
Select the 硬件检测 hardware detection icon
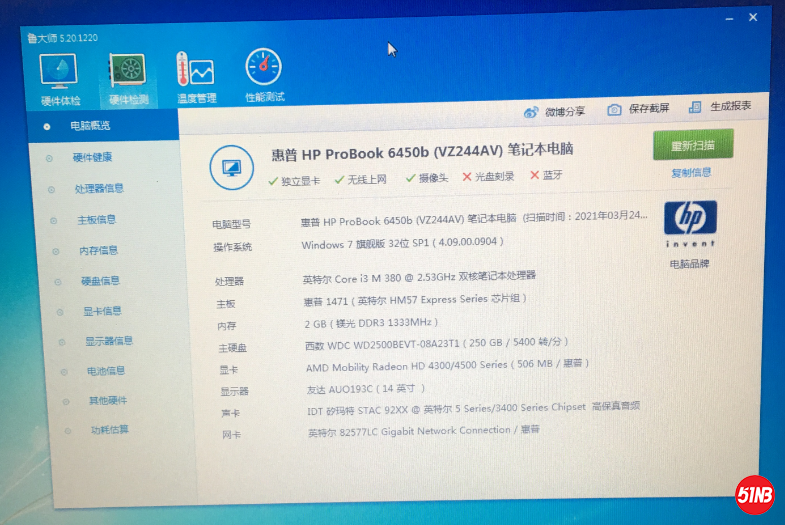click(128, 73)
